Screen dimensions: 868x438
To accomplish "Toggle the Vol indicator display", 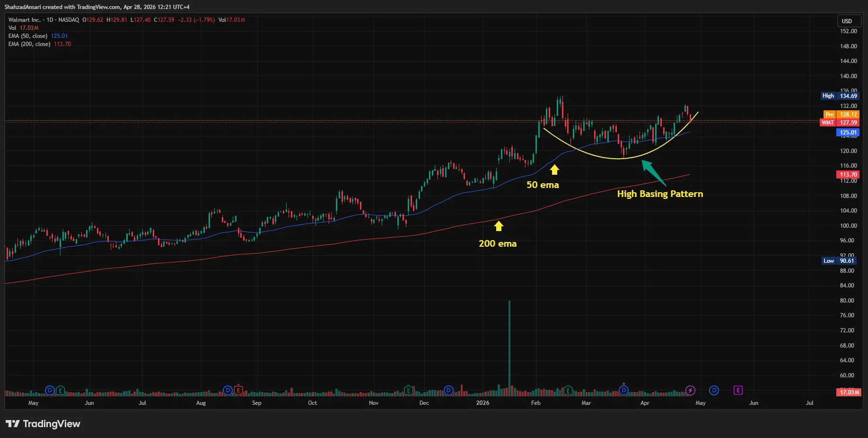I will [11, 27].
